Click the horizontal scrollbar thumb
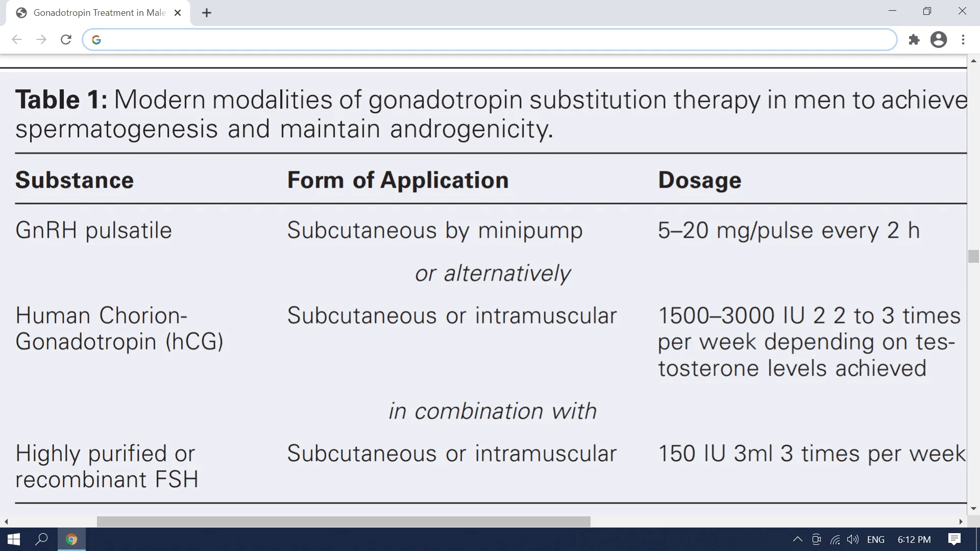Image resolution: width=980 pixels, height=551 pixels. [344, 521]
